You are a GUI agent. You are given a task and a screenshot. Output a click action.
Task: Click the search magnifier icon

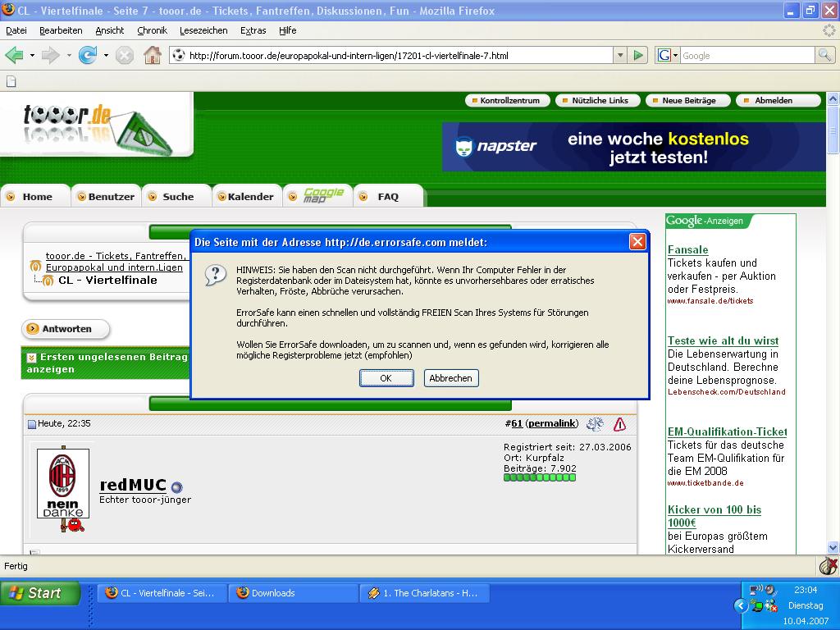(824, 55)
